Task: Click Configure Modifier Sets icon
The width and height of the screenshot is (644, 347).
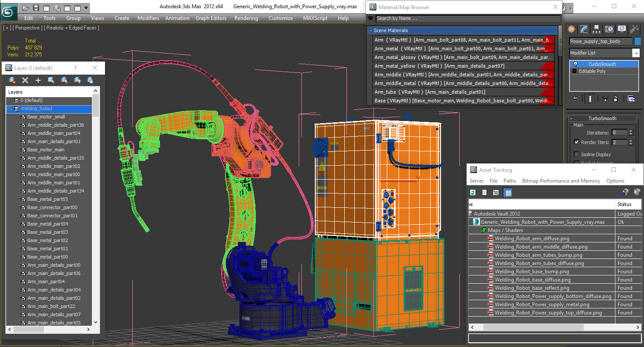Action: tap(631, 99)
